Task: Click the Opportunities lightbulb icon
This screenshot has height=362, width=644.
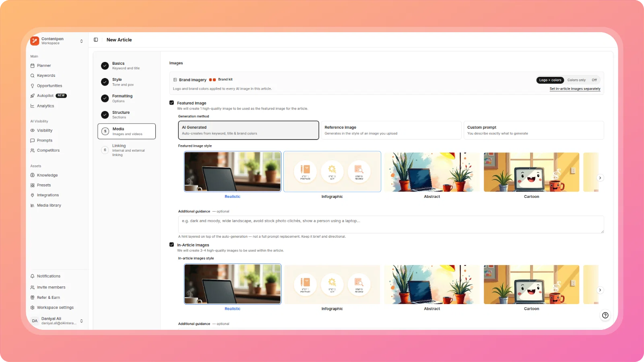Action: (33, 86)
